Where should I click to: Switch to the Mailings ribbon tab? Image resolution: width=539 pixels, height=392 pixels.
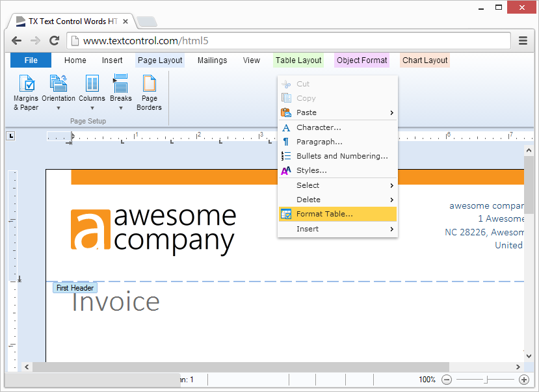212,60
